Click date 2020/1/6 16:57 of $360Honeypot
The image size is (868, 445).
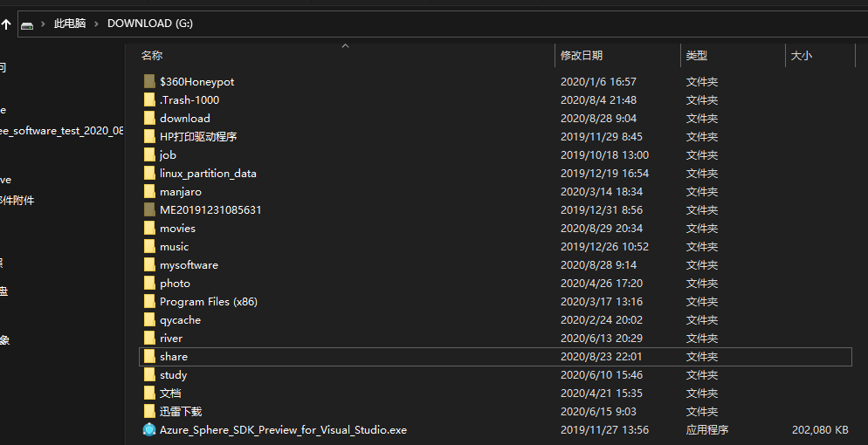point(598,82)
